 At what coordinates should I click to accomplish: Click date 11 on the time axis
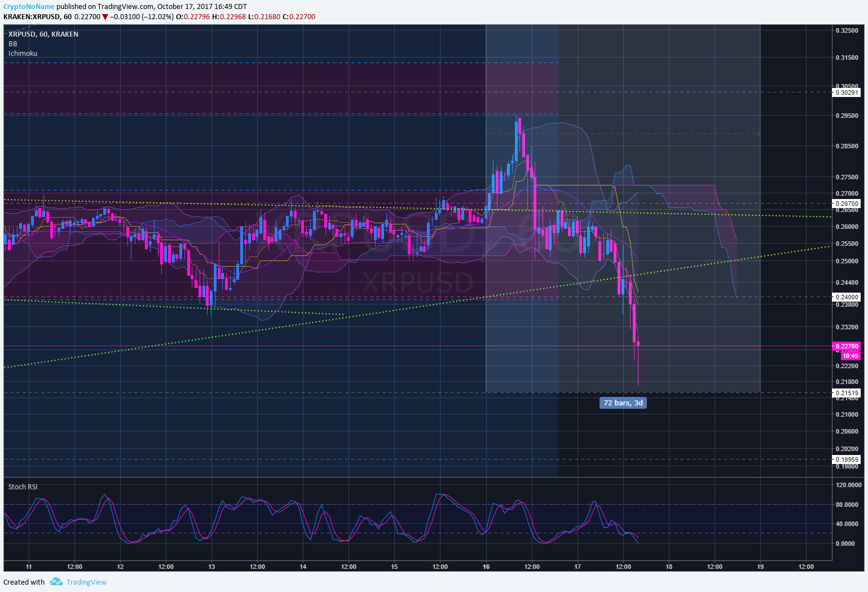click(29, 567)
